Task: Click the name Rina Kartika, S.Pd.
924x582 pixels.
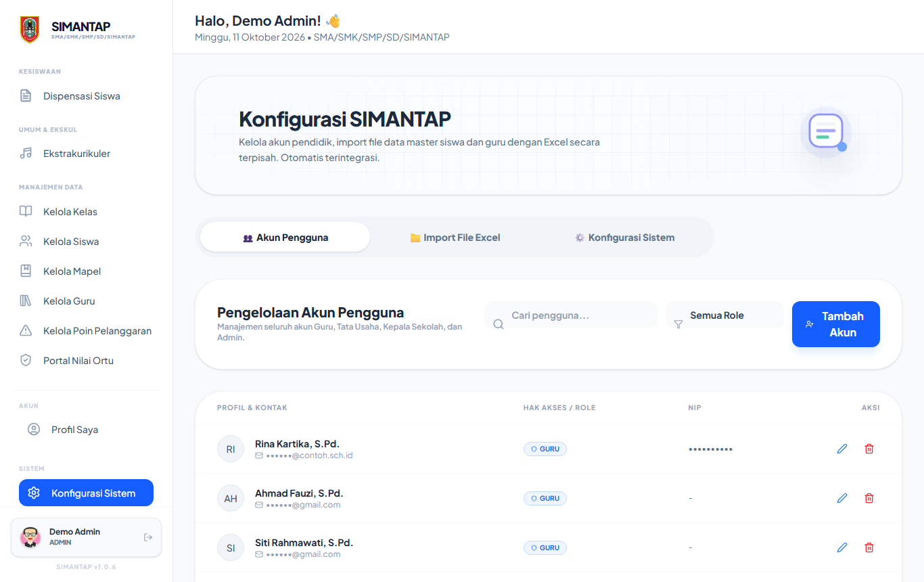Action: pos(297,444)
